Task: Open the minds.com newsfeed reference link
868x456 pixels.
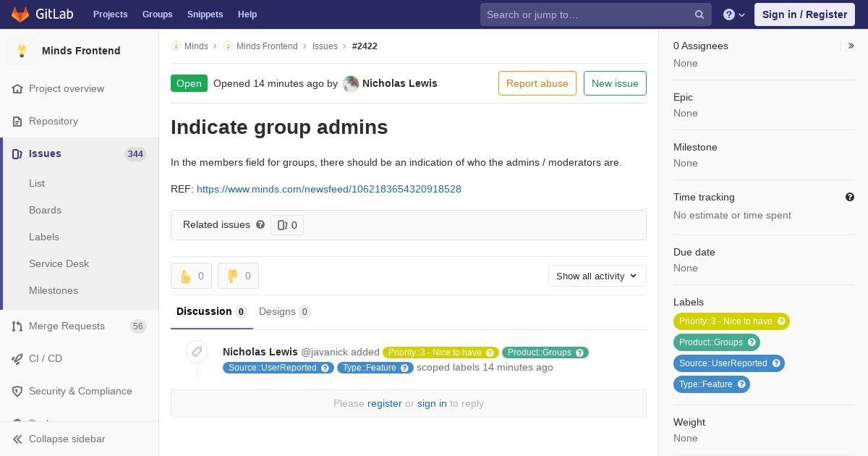Action: [x=328, y=189]
